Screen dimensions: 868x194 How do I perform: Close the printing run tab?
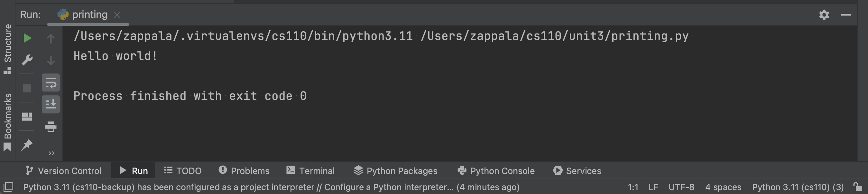pos(117,15)
